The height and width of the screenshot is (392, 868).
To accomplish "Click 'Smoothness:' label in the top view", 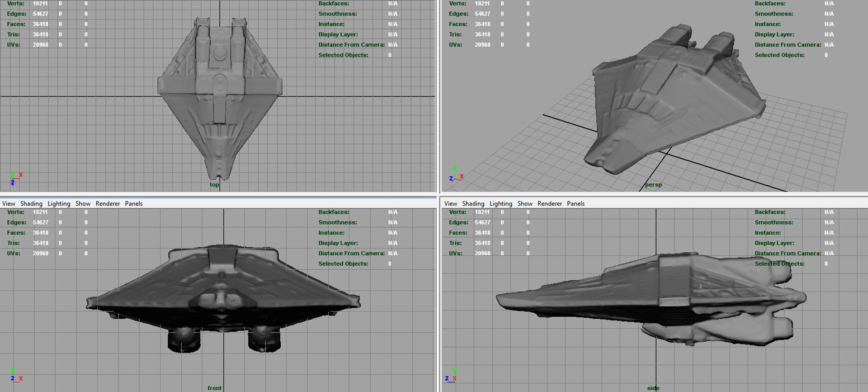I will pyautogui.click(x=337, y=14).
